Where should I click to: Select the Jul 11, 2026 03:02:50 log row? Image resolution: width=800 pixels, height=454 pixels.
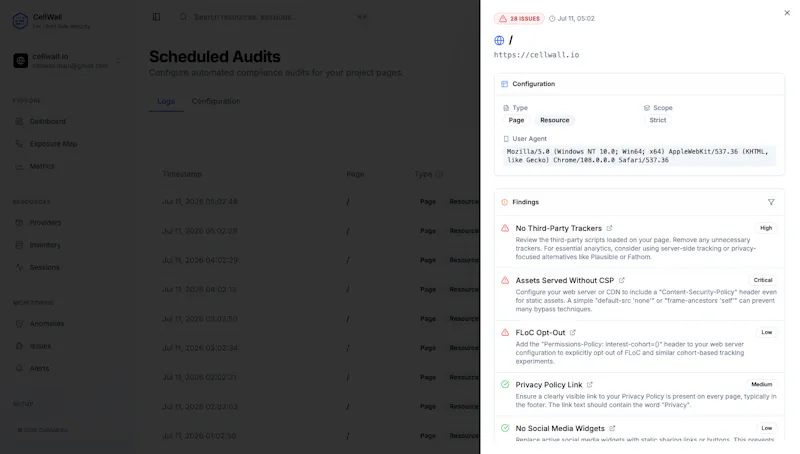tap(315, 319)
